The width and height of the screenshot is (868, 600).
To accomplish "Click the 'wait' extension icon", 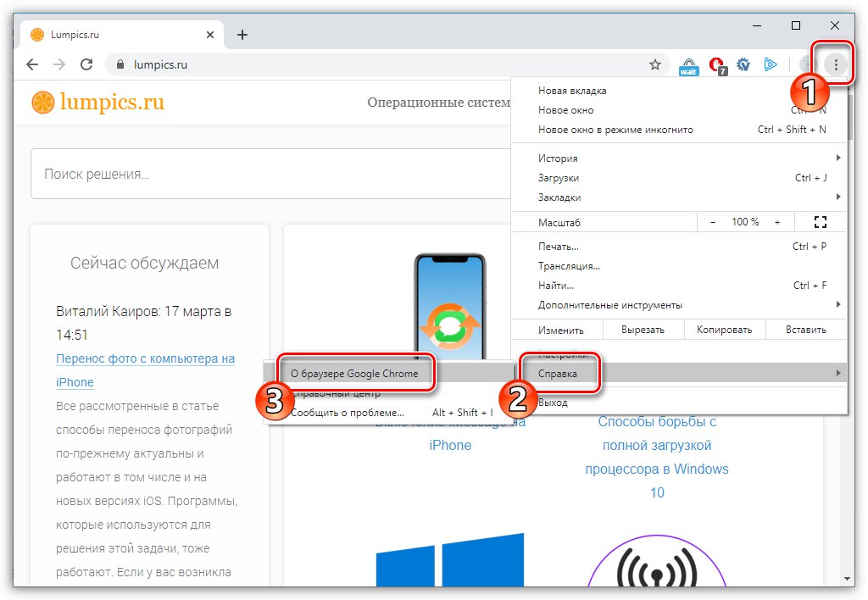I will click(x=688, y=66).
